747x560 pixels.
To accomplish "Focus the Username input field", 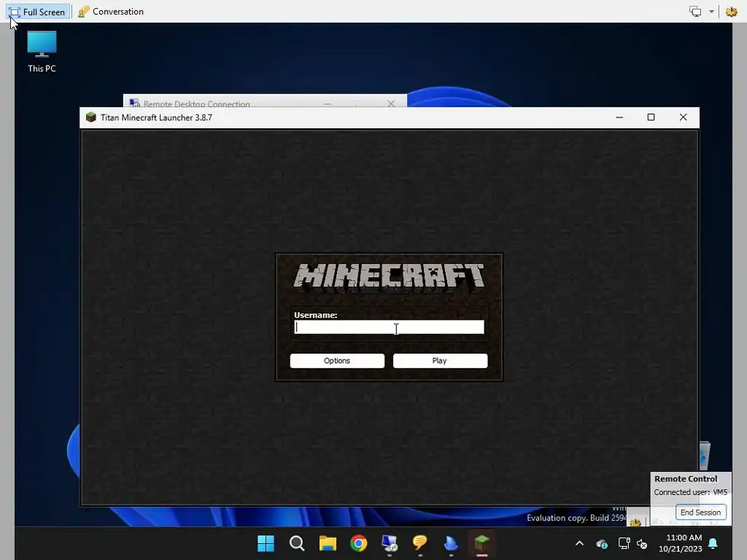I will coord(389,327).
